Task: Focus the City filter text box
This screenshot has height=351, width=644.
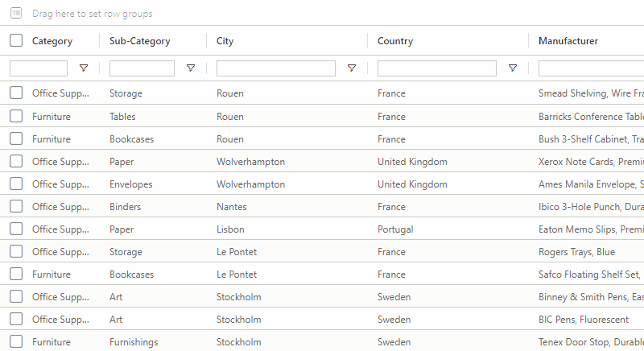Action: point(278,68)
